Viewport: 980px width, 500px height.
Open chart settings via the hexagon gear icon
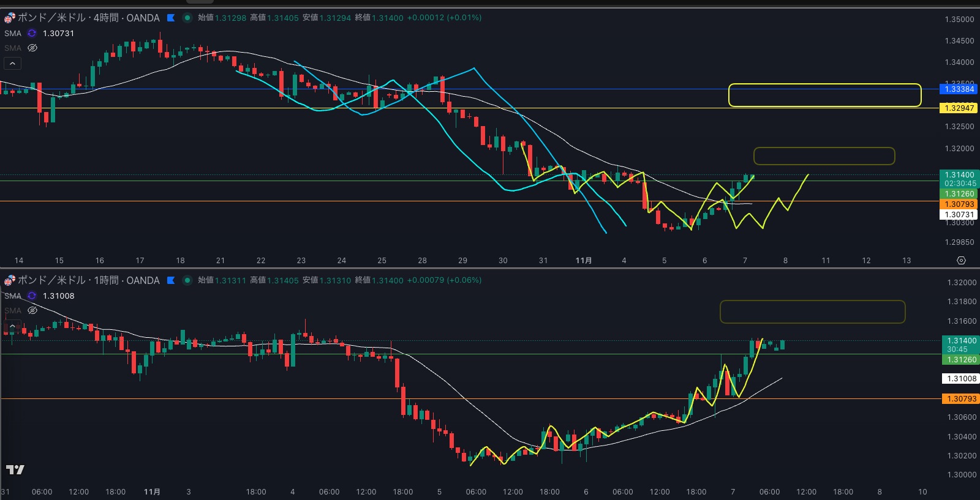(961, 260)
